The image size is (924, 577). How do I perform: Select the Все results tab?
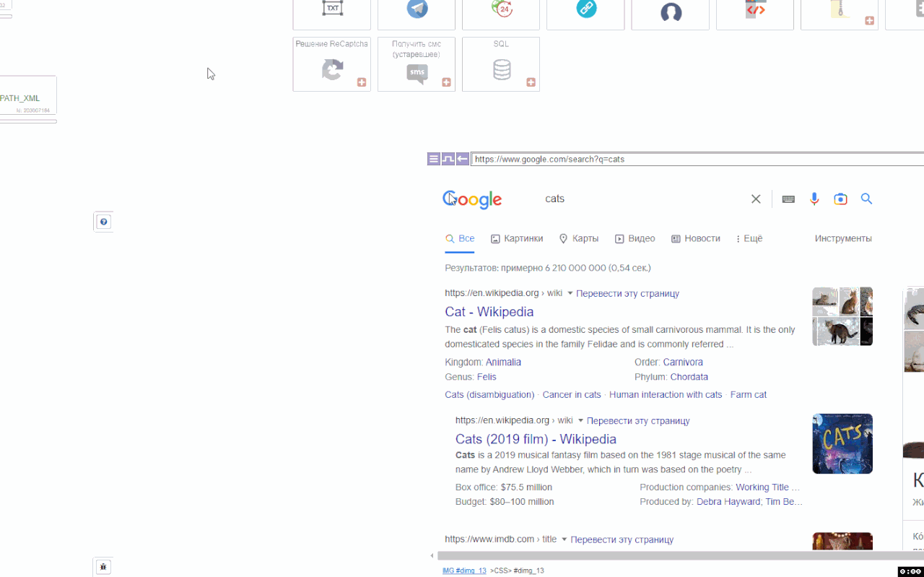coord(460,238)
